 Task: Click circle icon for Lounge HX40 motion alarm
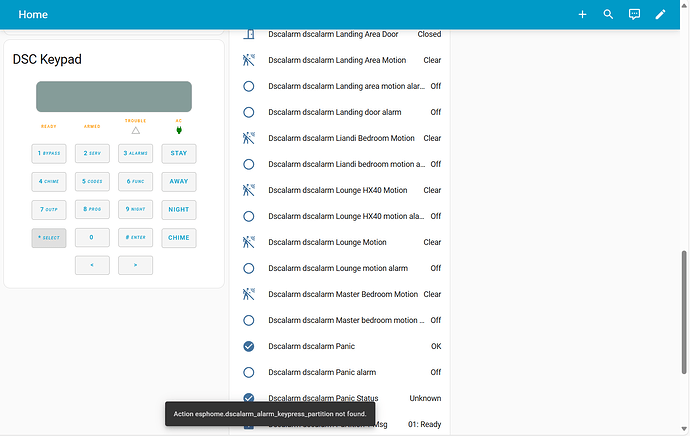point(249,216)
